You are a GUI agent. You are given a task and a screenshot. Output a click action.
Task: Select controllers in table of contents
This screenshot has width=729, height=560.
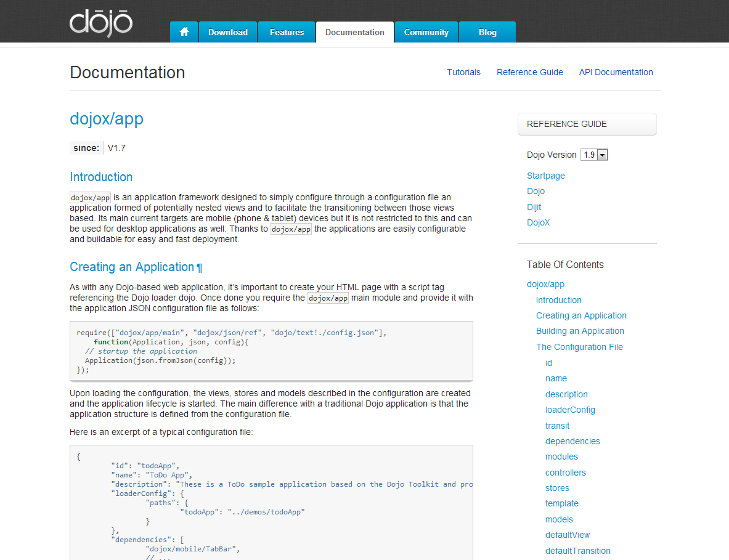tap(565, 473)
